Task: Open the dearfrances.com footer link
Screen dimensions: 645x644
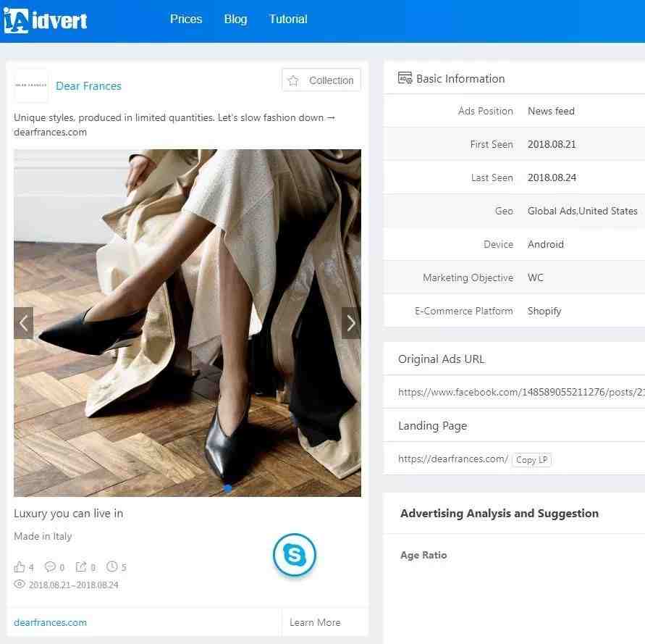Action: [x=50, y=622]
